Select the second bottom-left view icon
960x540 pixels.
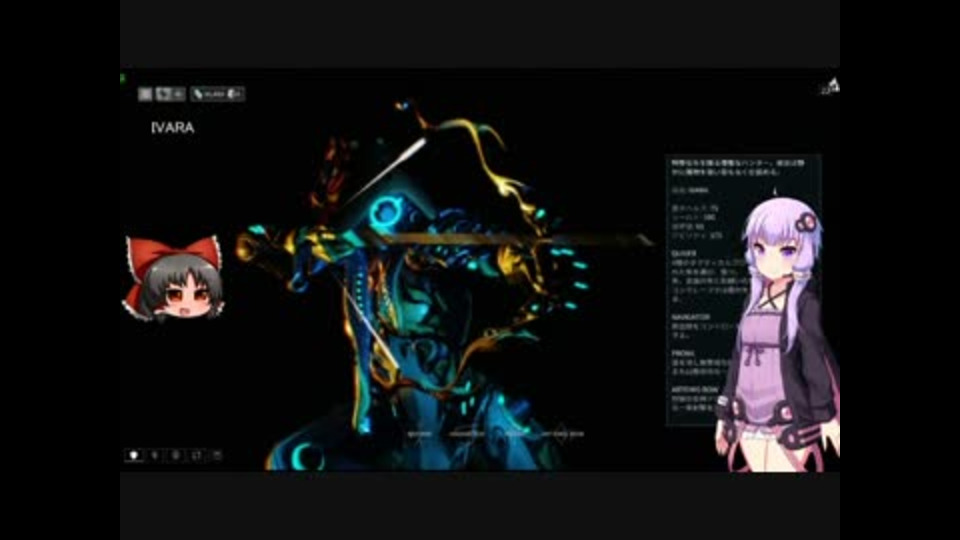(x=155, y=455)
